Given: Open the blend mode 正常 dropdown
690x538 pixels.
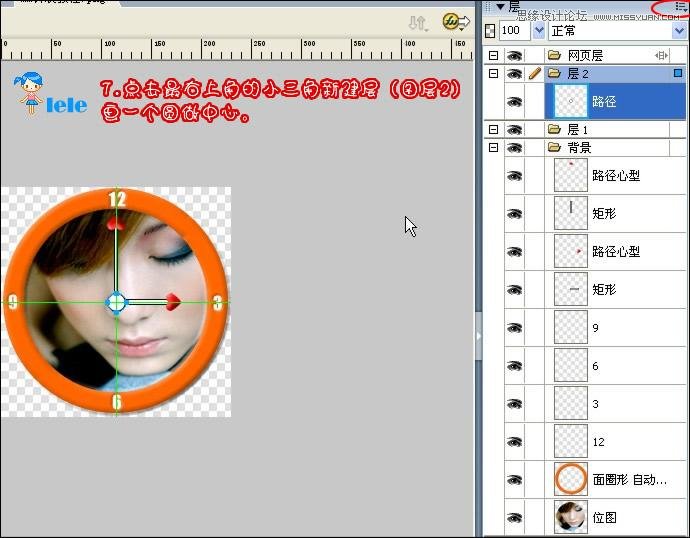Looking at the screenshot, I should [x=679, y=31].
